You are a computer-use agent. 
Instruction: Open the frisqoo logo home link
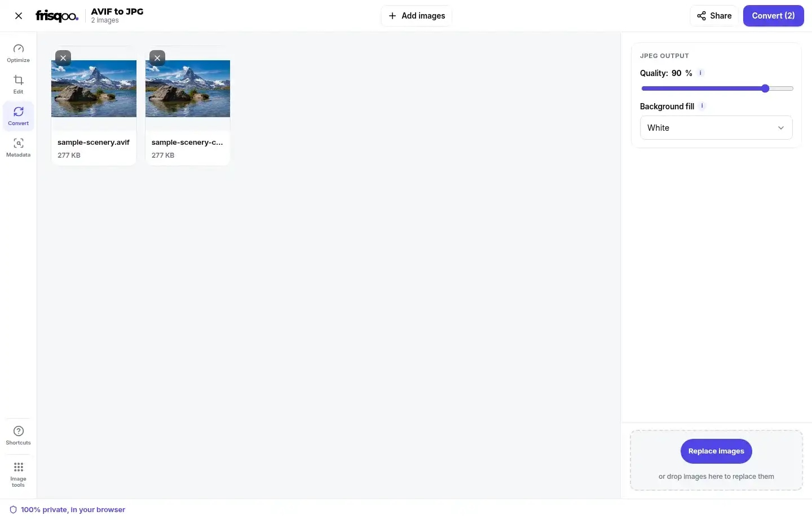tap(57, 16)
